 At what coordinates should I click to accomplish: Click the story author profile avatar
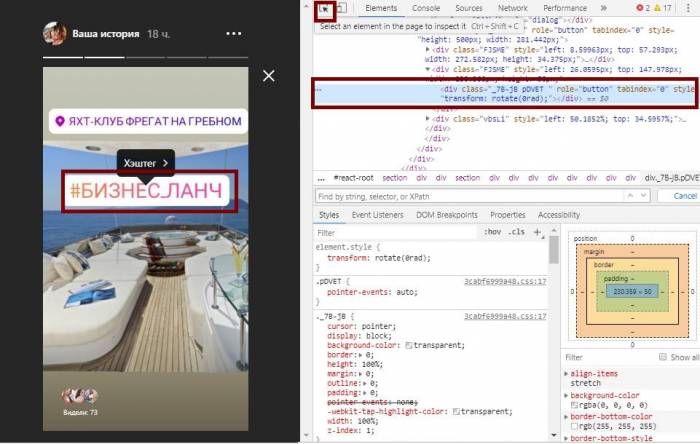(x=55, y=34)
